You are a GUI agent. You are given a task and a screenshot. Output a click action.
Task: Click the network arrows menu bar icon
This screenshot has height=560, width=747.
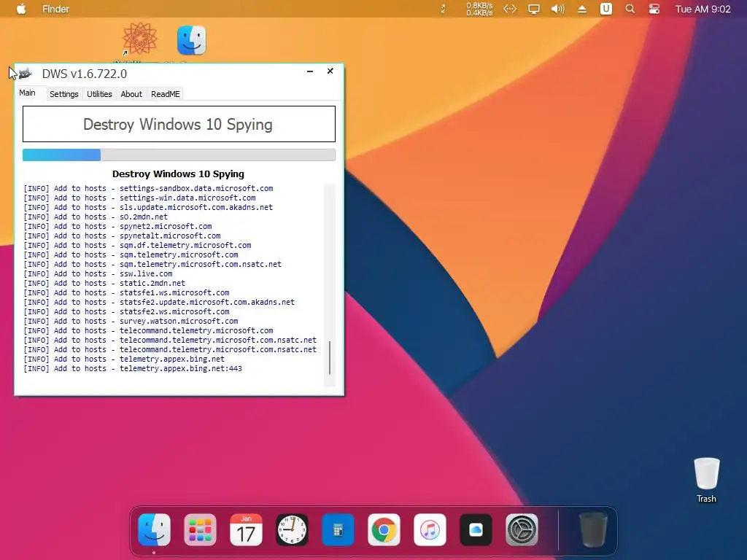click(510, 9)
